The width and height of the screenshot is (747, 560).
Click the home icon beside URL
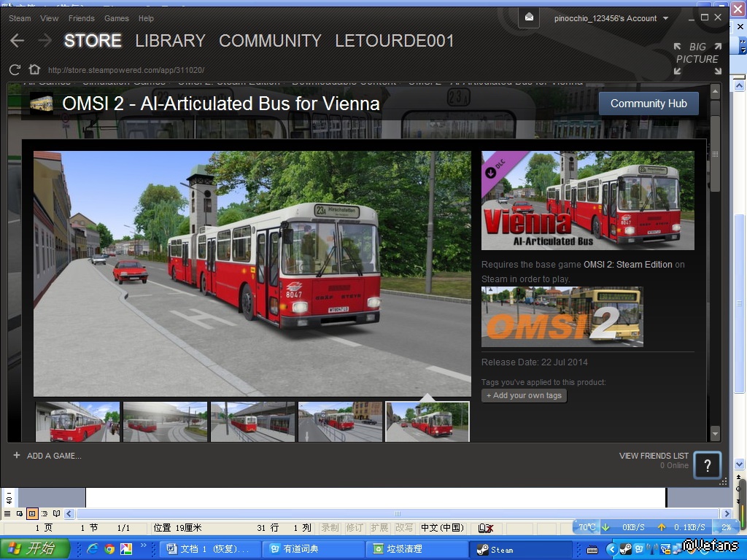click(x=34, y=70)
